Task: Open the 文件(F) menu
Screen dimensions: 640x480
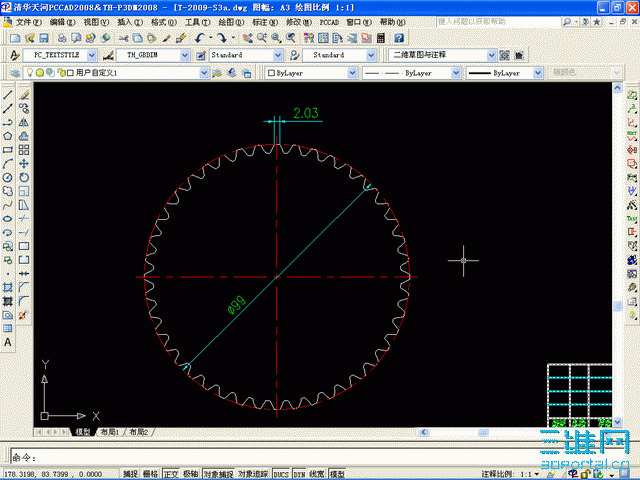Action: [28, 22]
